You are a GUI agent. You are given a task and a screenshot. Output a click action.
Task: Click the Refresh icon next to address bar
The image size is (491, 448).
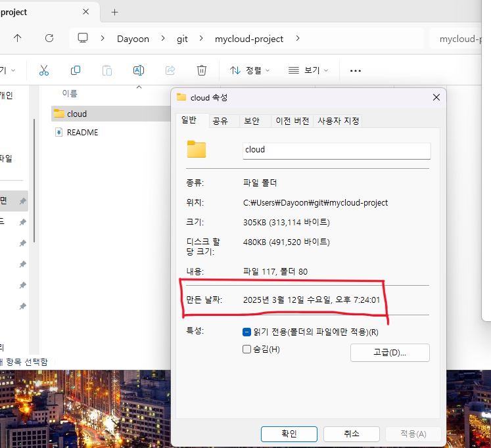[x=49, y=38]
